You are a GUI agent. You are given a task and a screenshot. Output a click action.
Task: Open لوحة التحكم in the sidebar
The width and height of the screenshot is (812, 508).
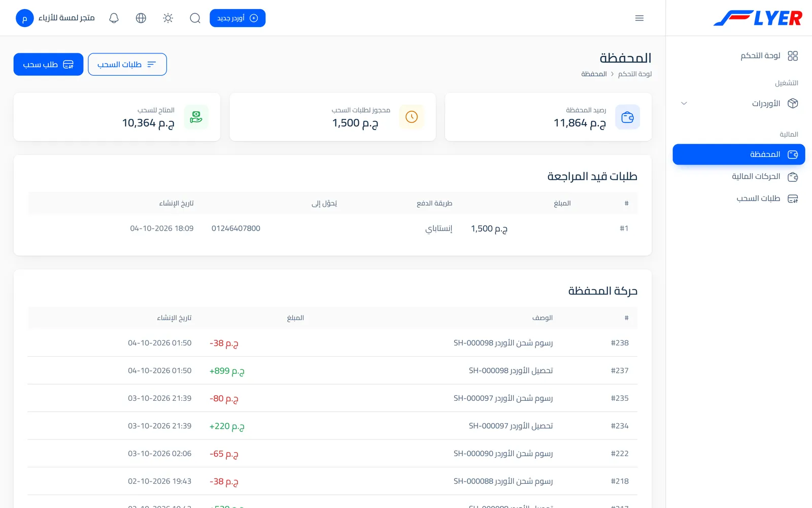coord(739,55)
